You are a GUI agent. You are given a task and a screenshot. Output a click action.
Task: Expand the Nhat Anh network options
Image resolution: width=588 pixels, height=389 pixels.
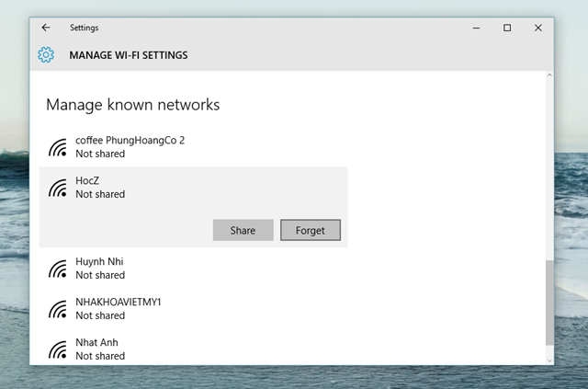96,343
